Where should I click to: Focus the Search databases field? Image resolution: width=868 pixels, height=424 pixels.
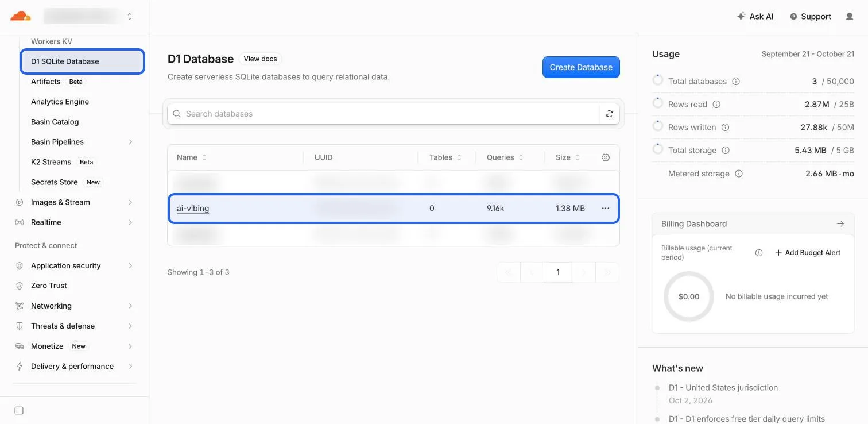click(x=383, y=114)
